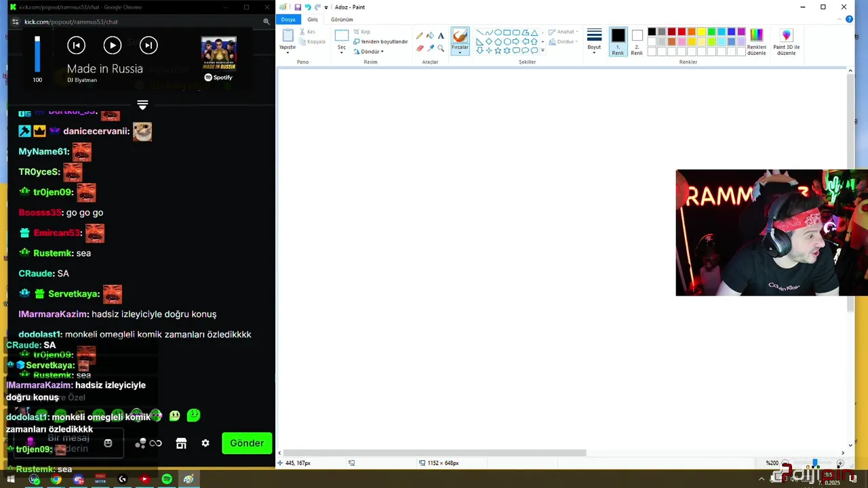This screenshot has width=868, height=488.
Task: Skip to previous track in Spotify widget
Action: click(x=76, y=45)
